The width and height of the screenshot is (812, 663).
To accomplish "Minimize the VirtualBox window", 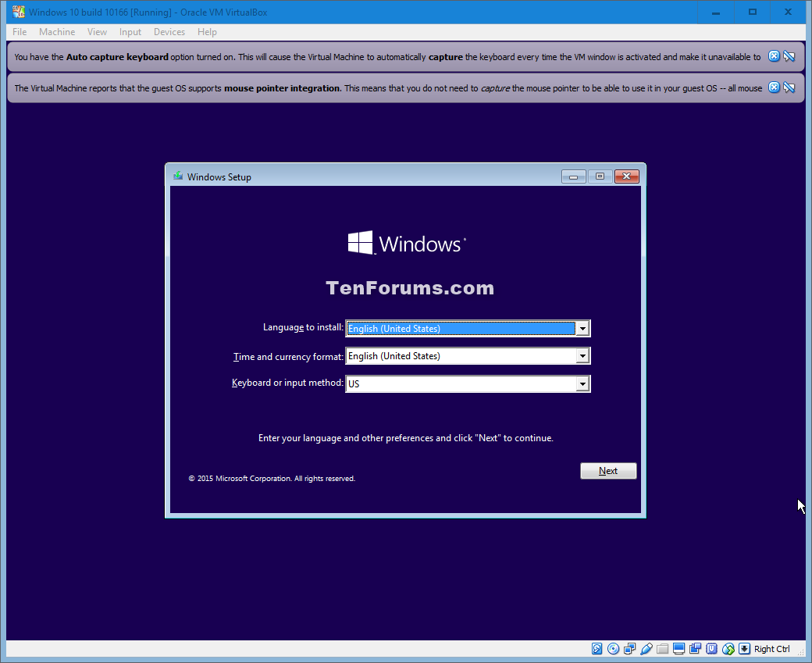I will [716, 12].
